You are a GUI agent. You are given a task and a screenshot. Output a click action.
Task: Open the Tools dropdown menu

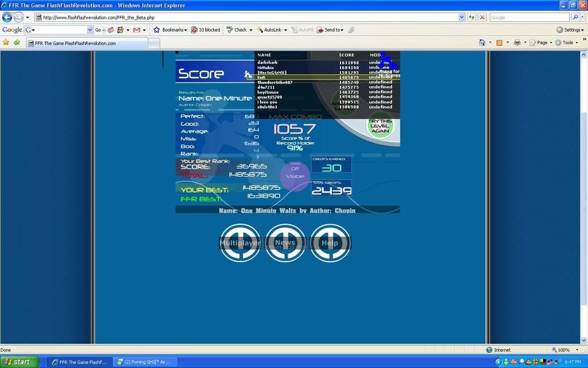[x=567, y=43]
